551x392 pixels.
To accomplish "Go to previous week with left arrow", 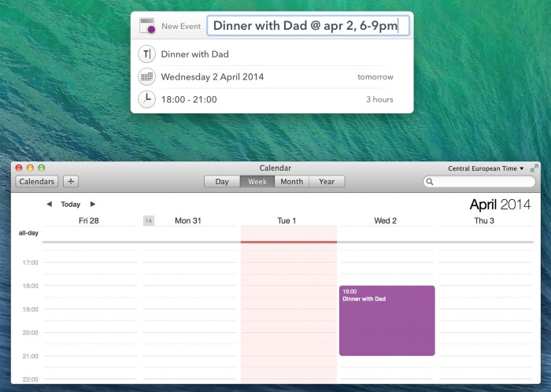I will tap(49, 204).
